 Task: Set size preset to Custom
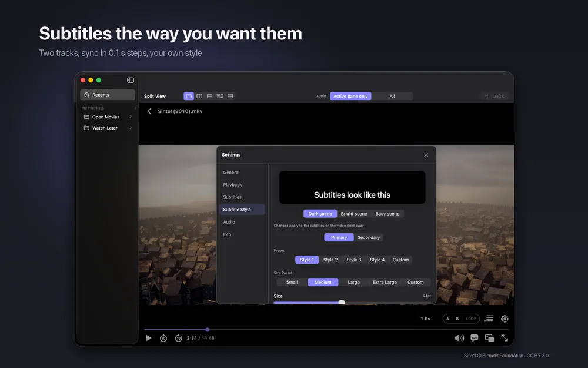click(x=416, y=283)
